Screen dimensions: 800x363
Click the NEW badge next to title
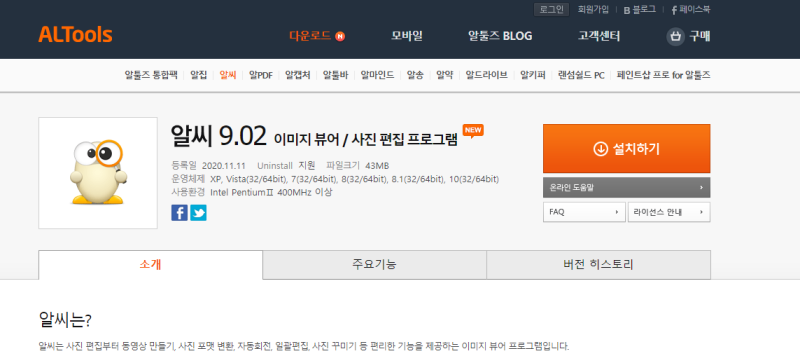(473, 131)
